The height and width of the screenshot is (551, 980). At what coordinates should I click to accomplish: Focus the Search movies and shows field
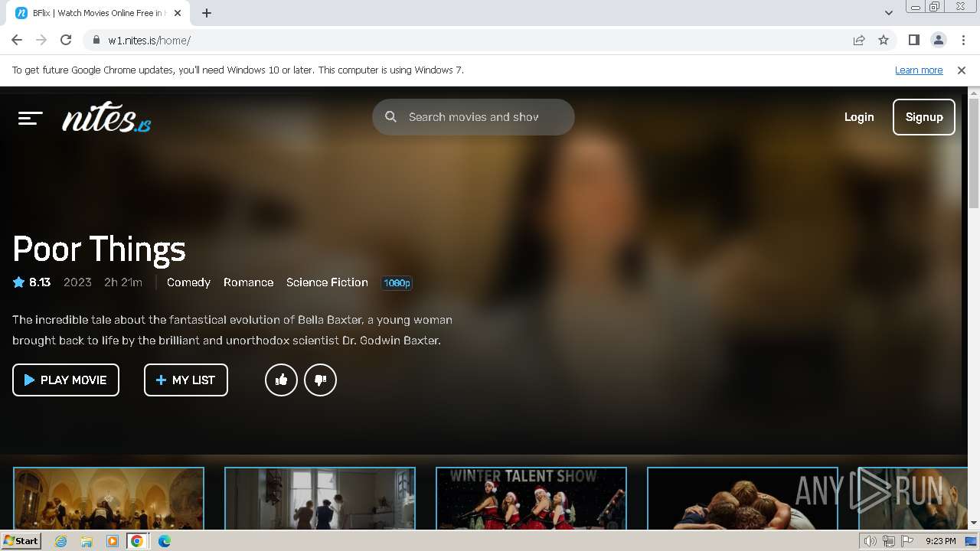[473, 117]
